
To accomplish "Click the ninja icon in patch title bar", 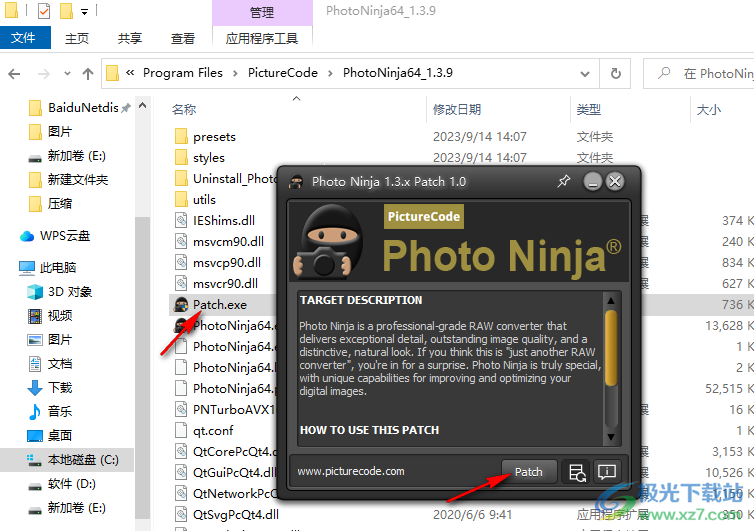I will 296,181.
